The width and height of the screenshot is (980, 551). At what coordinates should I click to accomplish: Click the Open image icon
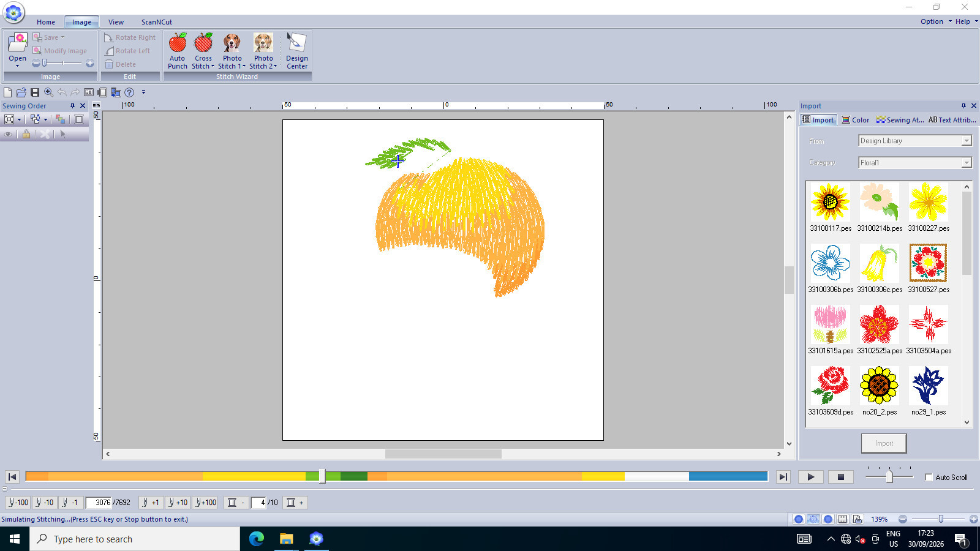17,47
